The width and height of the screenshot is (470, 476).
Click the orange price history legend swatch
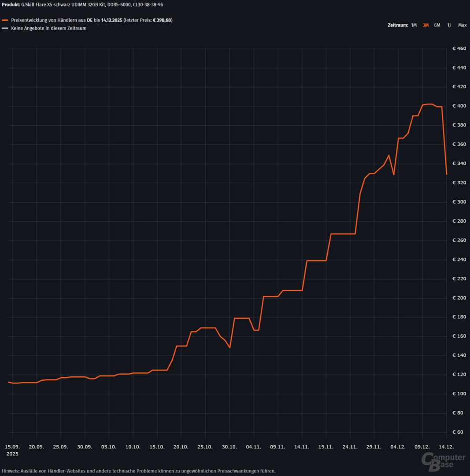(x=5, y=20)
